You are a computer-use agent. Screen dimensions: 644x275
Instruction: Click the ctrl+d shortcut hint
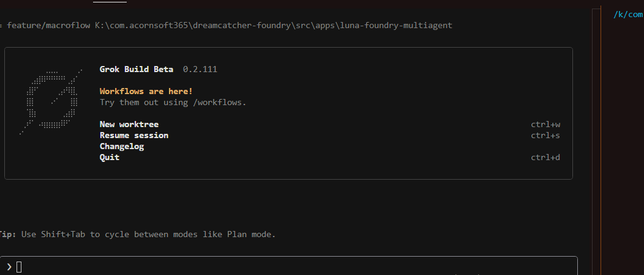click(x=545, y=158)
